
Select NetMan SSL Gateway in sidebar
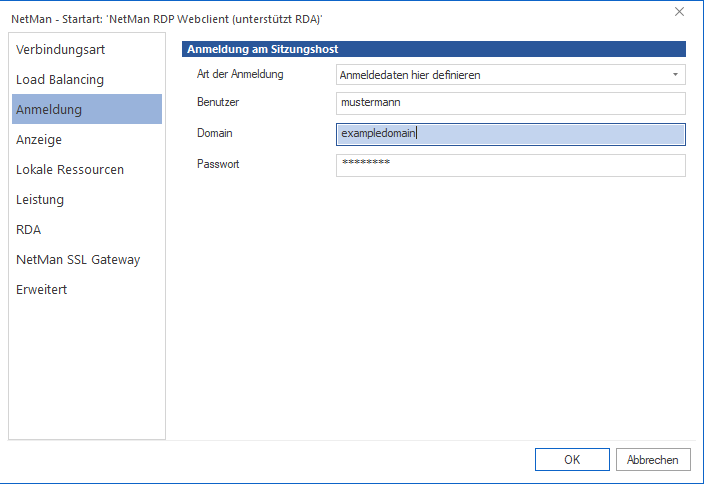tap(87, 260)
